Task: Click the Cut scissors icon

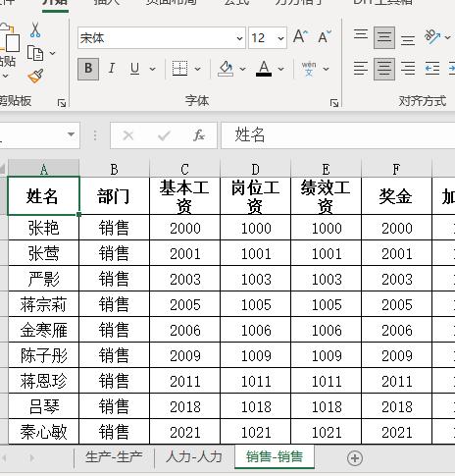Action: coord(35,29)
